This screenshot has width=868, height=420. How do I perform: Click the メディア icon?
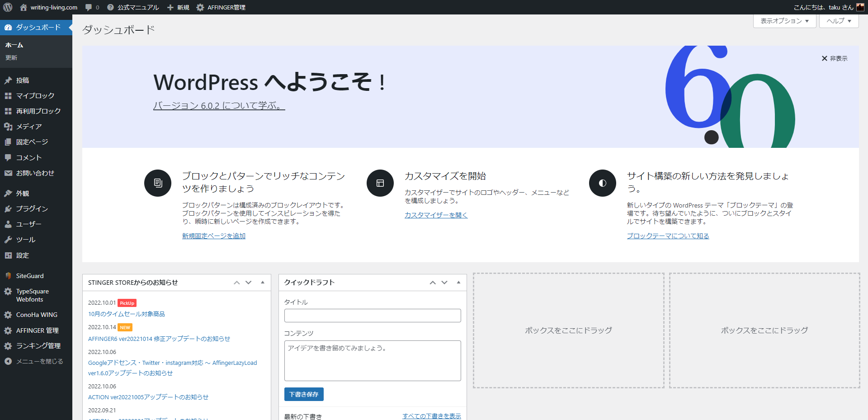[x=8, y=127]
